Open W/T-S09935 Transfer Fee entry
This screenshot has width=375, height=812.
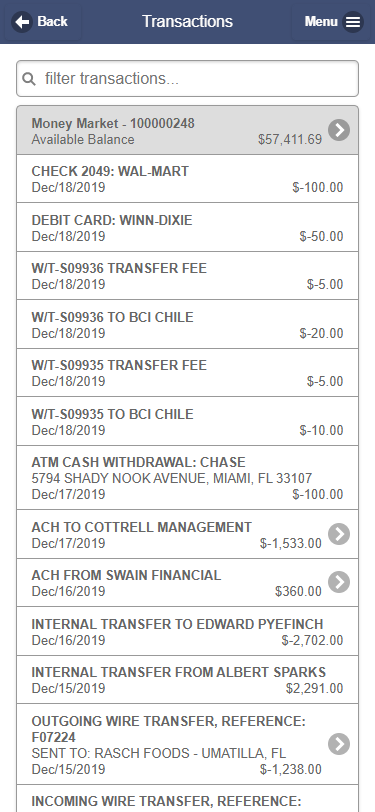[188, 373]
